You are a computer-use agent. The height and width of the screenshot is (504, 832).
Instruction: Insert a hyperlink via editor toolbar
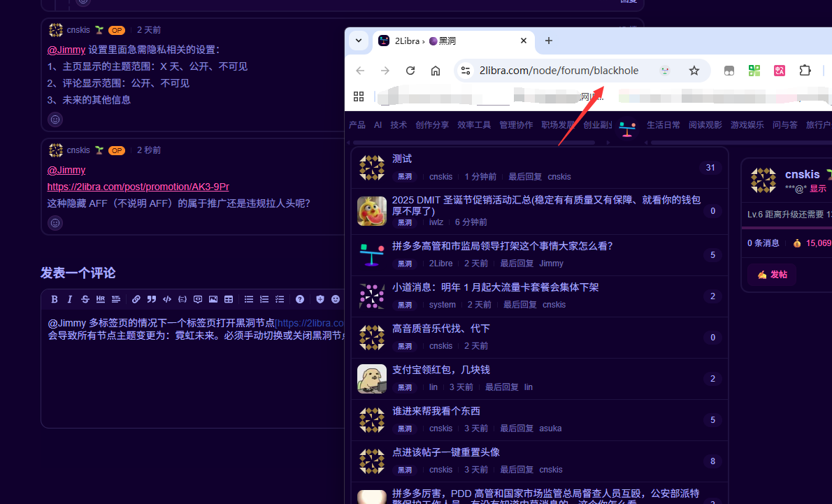coord(136,299)
